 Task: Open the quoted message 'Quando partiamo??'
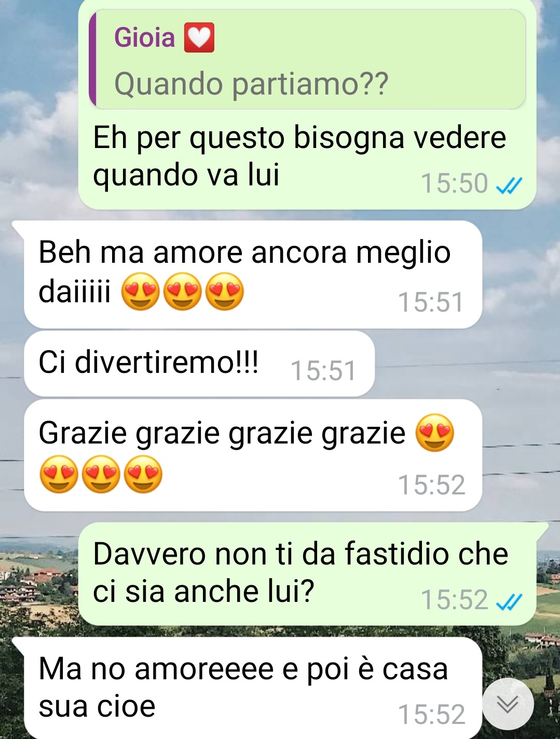click(308, 59)
